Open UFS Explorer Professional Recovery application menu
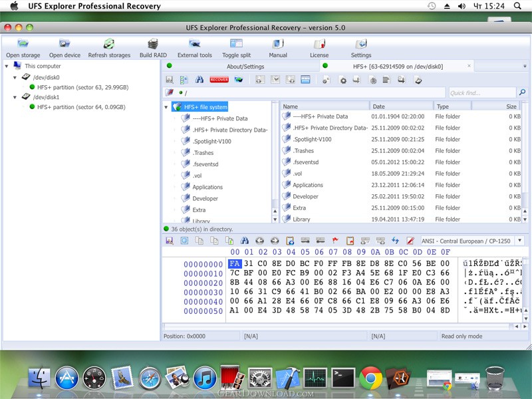Screen dimensions: 532x399 point(94,6)
